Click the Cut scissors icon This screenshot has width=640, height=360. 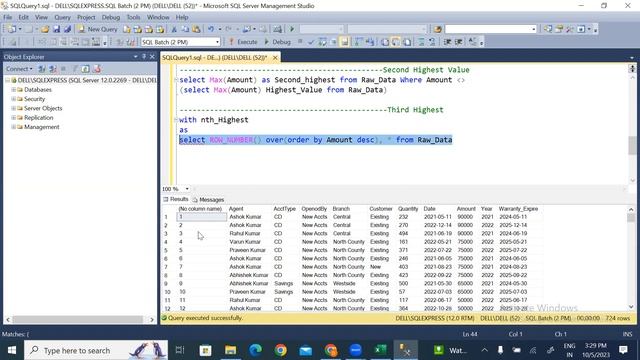point(174,29)
